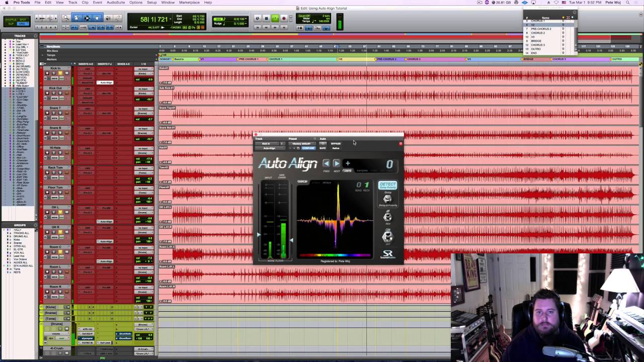Click the Floor Tom track name
Image resolution: width=644 pixels, height=362 pixels.
[55, 188]
